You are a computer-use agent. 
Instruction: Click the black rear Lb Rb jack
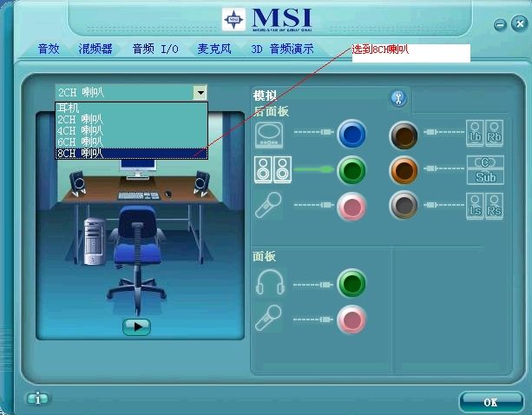click(404, 135)
